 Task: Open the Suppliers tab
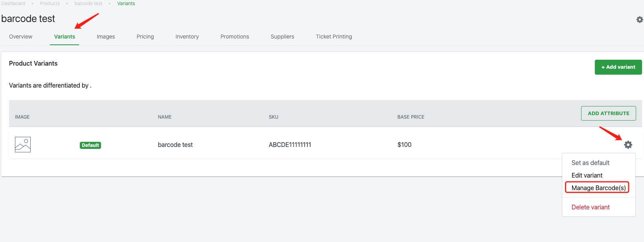(282, 37)
